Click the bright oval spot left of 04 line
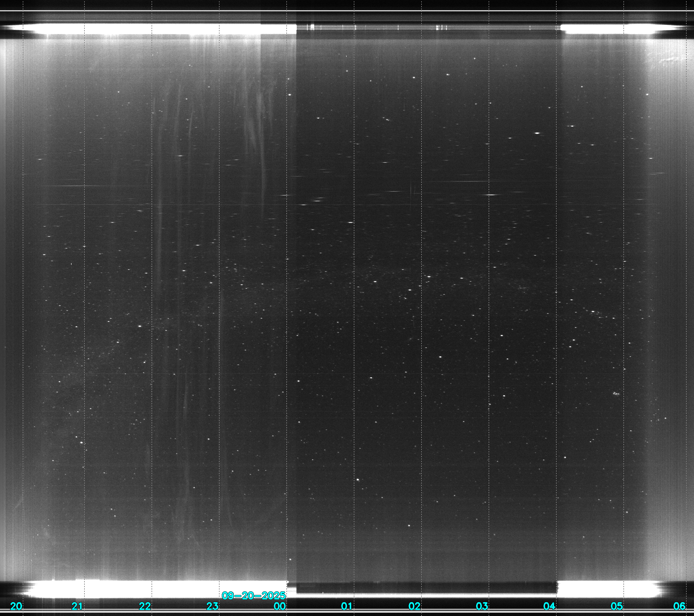Screen dimensions: 694x616 537,133
